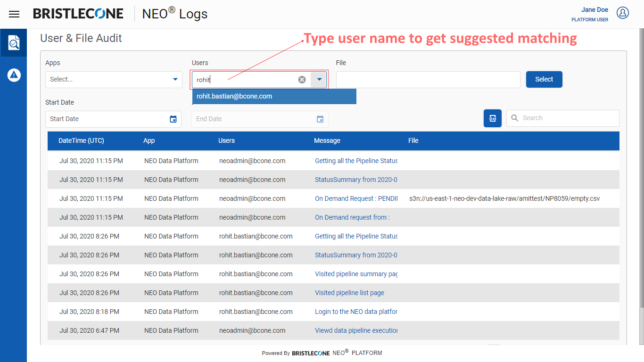Image resolution: width=644 pixels, height=362 pixels.
Task: Clear the Users field with the X icon
Action: (x=302, y=80)
